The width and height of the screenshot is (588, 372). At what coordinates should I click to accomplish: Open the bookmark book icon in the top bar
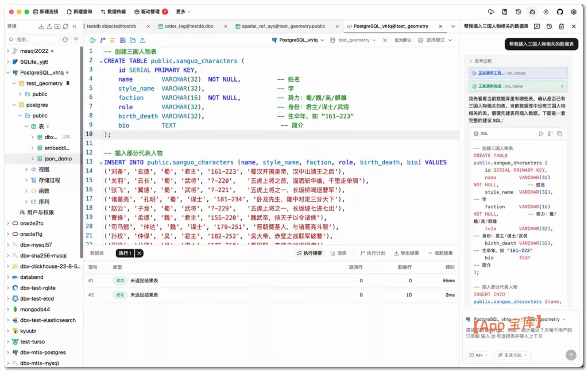pos(505,11)
